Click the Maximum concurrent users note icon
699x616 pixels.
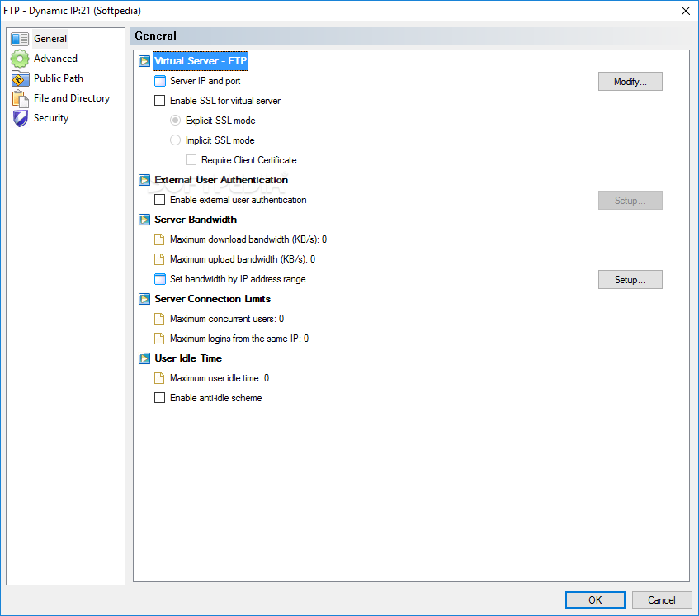[x=159, y=319]
